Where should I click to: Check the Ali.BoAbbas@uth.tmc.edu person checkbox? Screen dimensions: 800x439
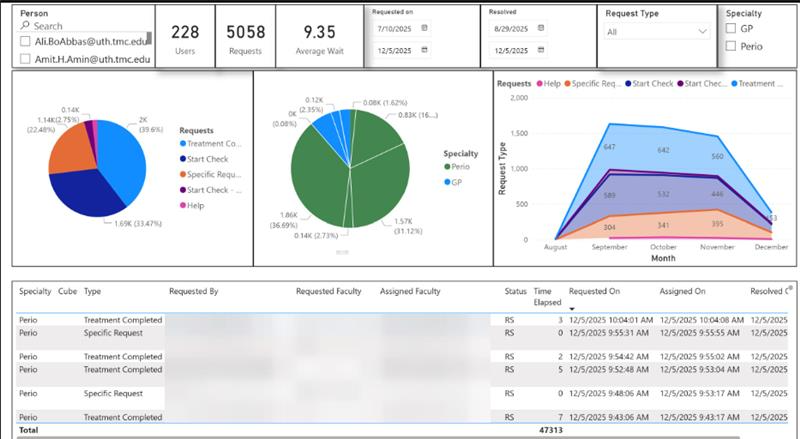[x=25, y=41]
